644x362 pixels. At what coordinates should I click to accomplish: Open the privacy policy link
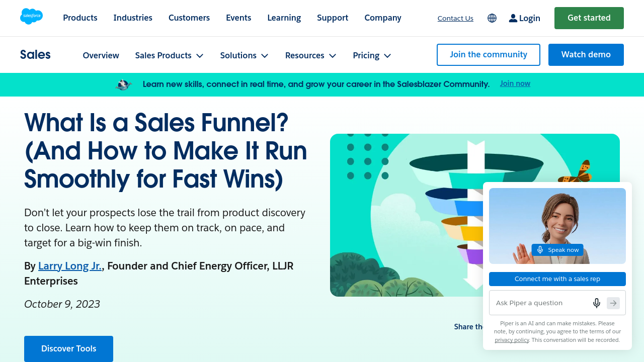(x=512, y=340)
